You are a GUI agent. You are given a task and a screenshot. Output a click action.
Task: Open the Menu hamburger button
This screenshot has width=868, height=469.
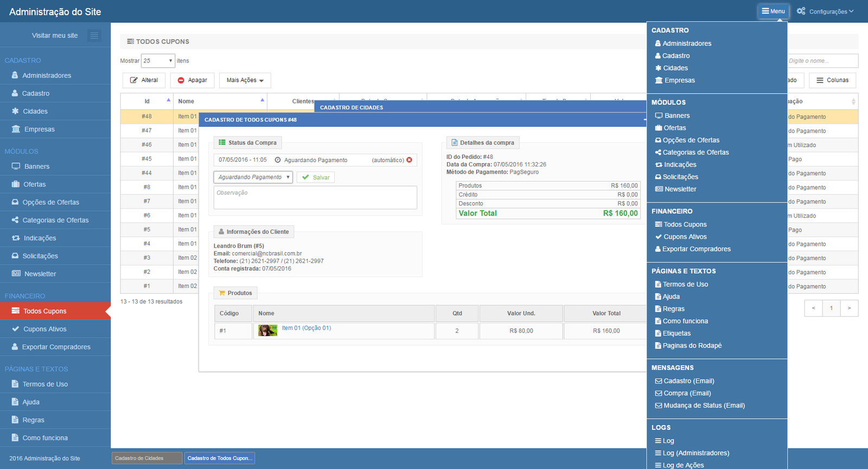tap(773, 11)
